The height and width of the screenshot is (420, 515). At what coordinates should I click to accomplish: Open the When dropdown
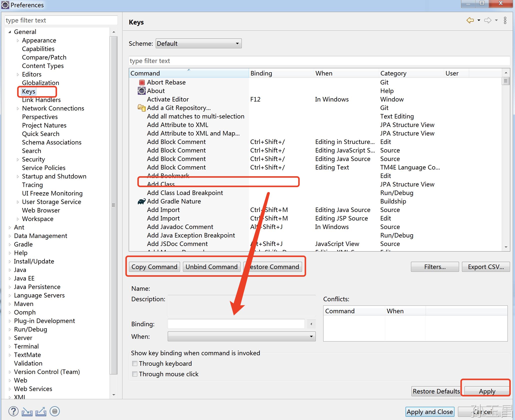click(x=241, y=336)
